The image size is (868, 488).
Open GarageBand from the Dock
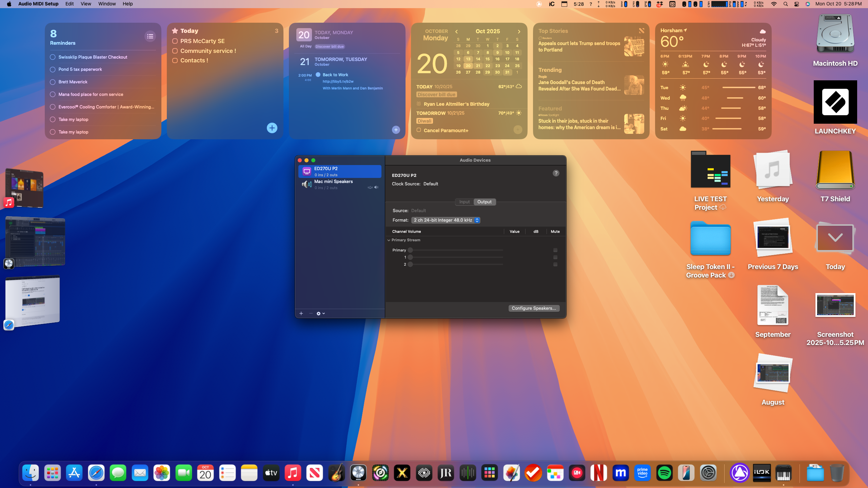click(336, 473)
